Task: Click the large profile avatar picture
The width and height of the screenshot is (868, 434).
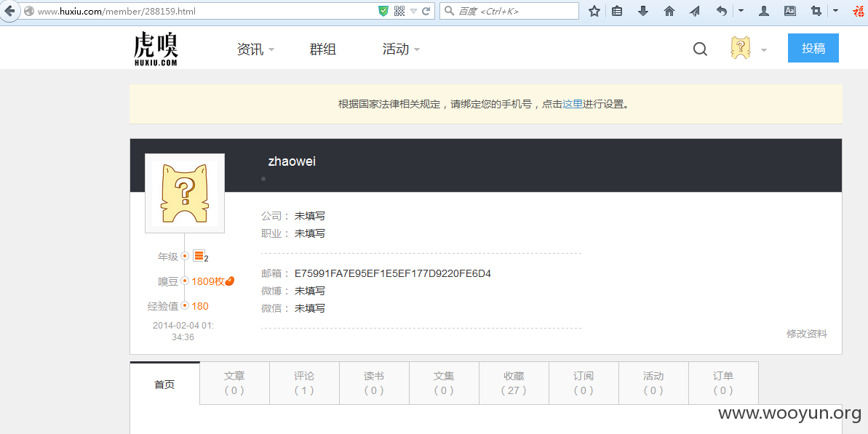Action: 185,193
